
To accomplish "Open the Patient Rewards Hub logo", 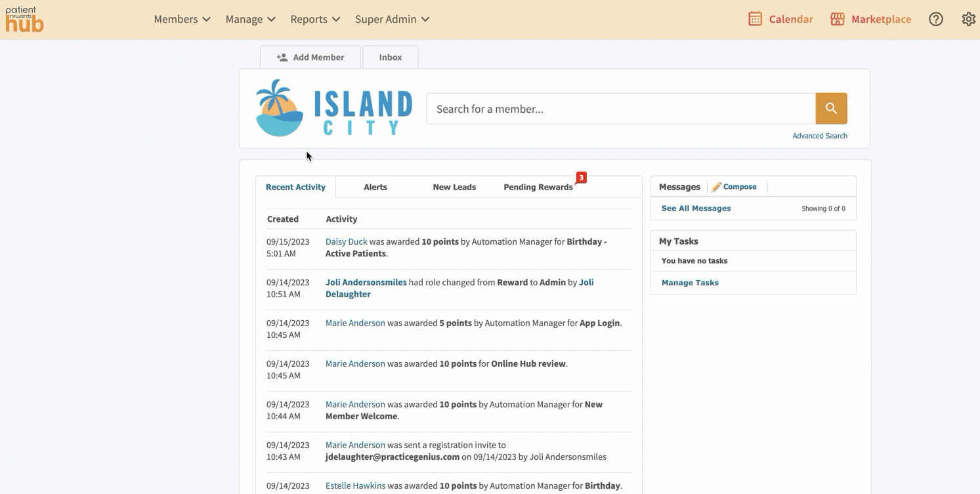I will (24, 20).
